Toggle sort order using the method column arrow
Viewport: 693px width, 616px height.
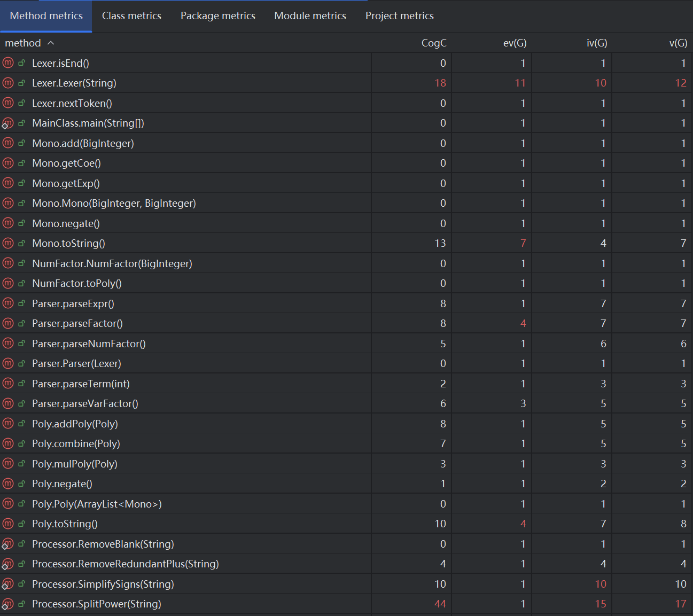point(51,43)
